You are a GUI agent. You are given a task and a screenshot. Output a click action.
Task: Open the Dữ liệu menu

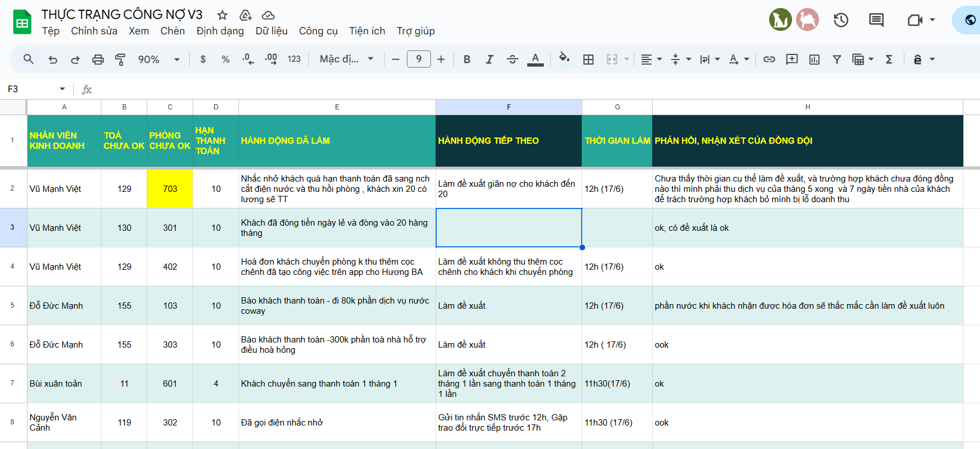(271, 31)
